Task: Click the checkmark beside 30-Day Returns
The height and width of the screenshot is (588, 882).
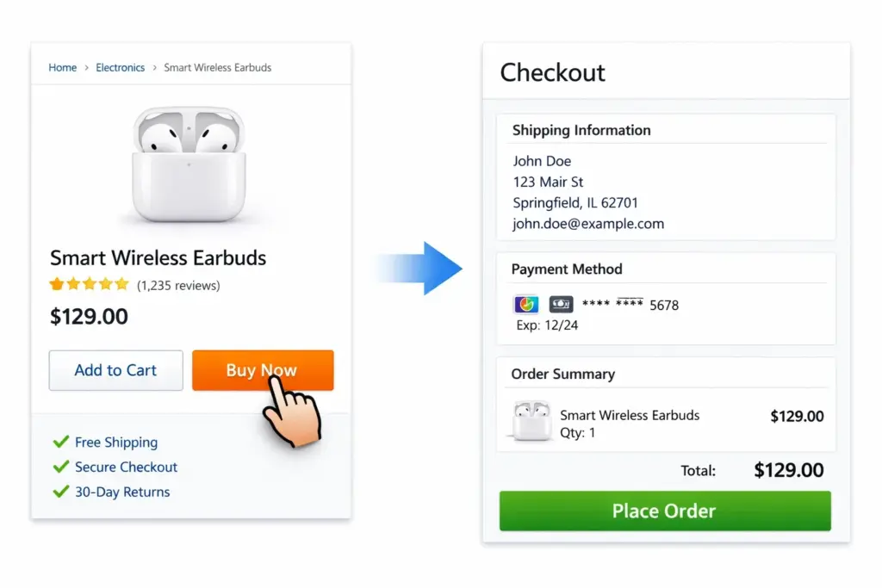Action: click(60, 492)
